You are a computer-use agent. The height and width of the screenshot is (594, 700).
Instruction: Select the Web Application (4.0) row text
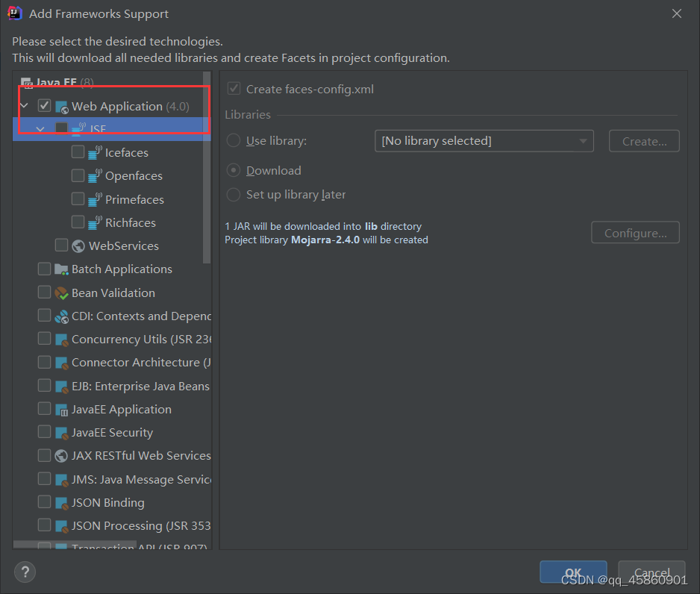[x=131, y=106]
